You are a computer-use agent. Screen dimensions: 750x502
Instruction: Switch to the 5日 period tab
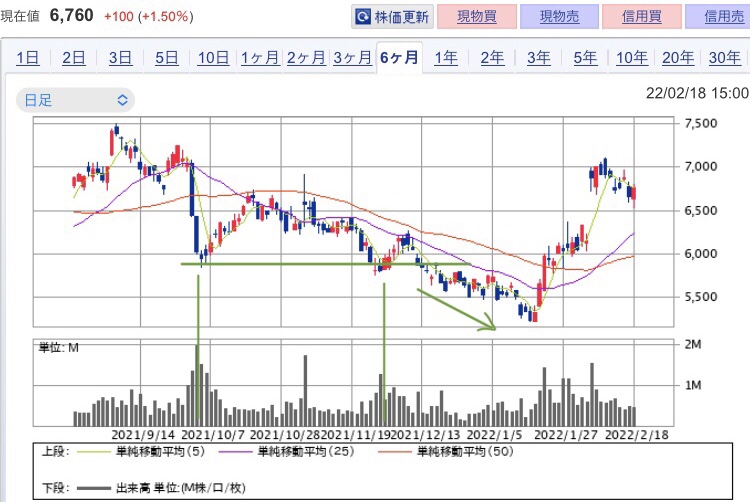[166, 57]
